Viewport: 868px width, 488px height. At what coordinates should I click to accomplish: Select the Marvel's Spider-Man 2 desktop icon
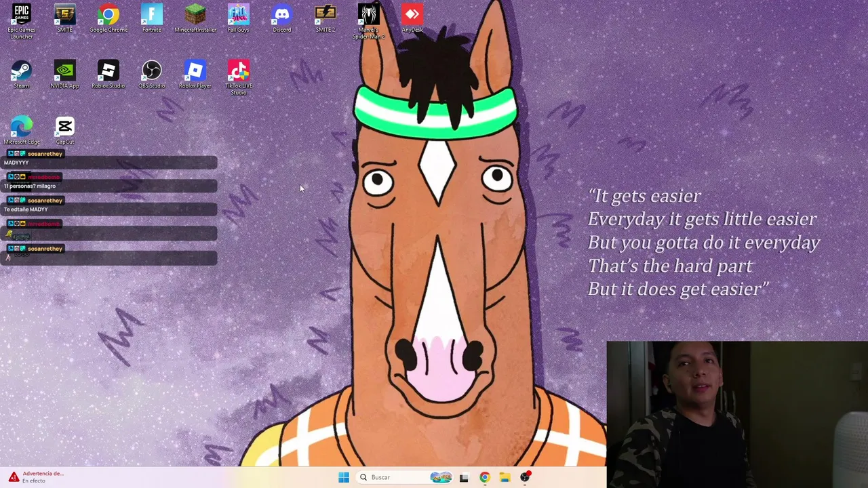click(x=369, y=22)
